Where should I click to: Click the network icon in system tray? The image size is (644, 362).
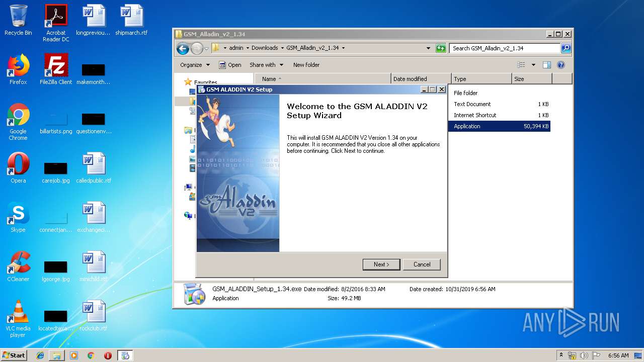[572, 355]
